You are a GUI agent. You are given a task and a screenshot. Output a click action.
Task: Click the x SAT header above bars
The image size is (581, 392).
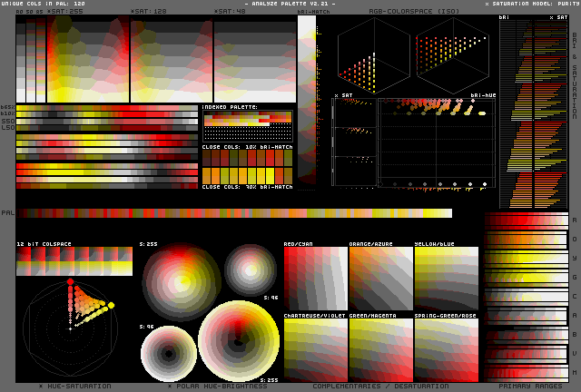(x=558, y=17)
